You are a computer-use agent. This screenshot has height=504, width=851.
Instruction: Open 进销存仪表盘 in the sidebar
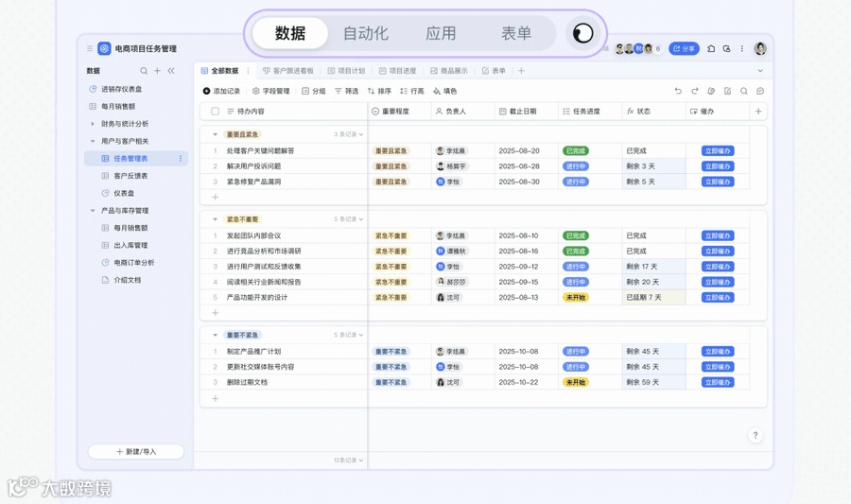pos(116,89)
